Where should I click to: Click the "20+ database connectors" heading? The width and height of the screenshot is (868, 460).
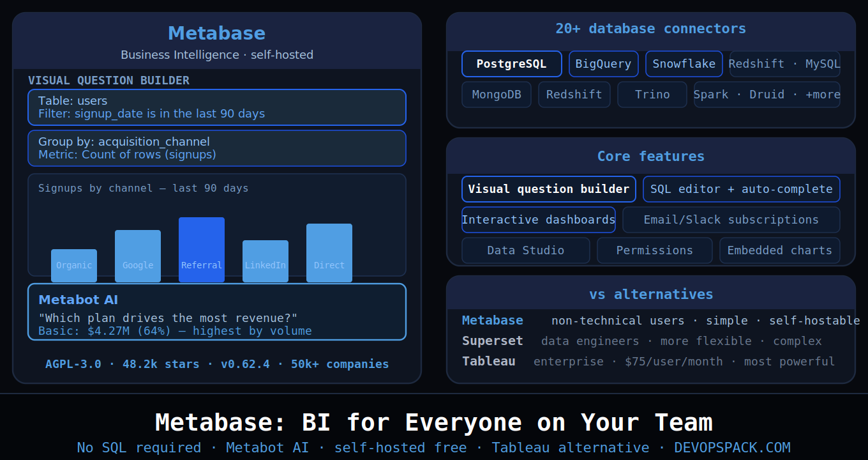[x=651, y=29]
